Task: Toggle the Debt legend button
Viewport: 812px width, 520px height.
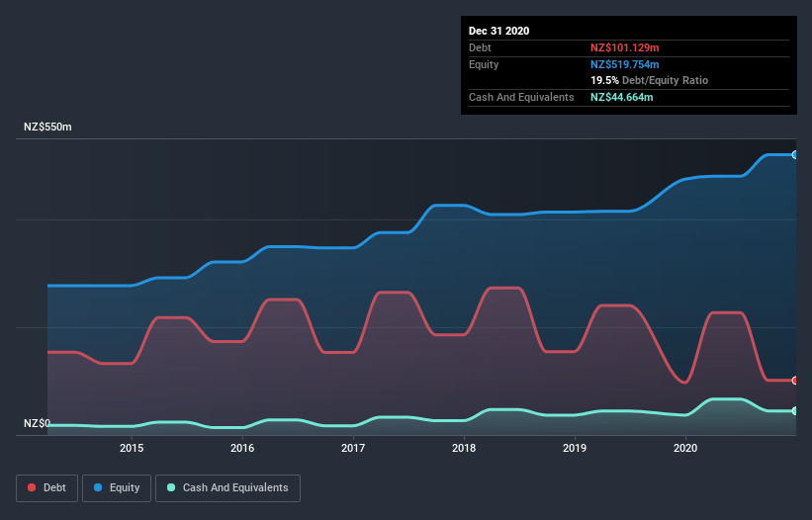Action: point(46,488)
